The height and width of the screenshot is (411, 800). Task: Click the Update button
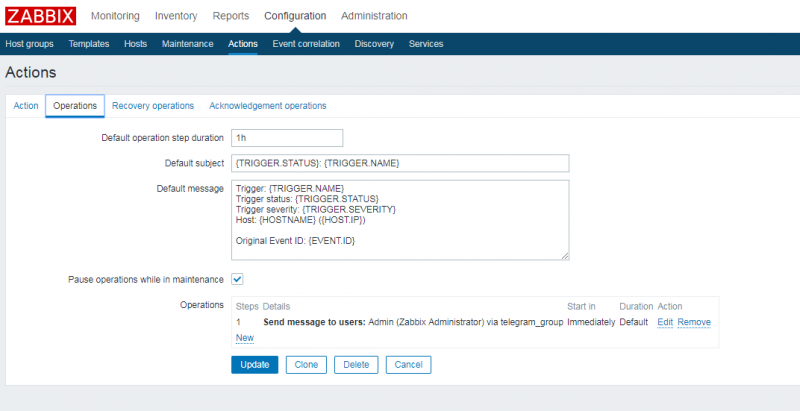click(254, 364)
